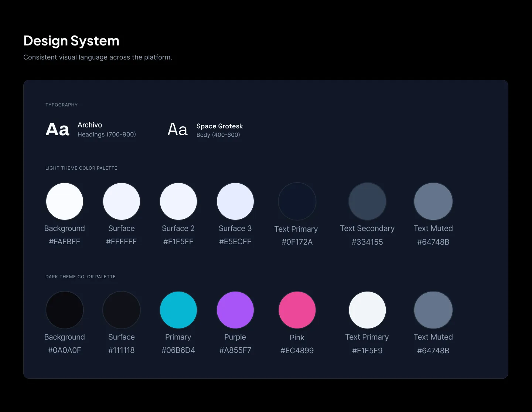
Task: Pick the Surface 2 #F1F5FF color circle
Action: click(178, 201)
